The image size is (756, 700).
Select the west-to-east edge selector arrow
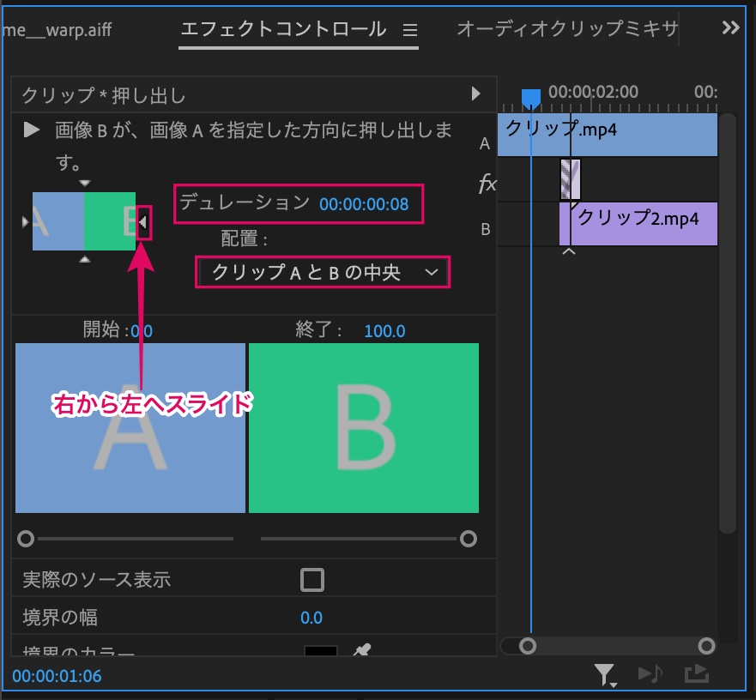tap(26, 222)
